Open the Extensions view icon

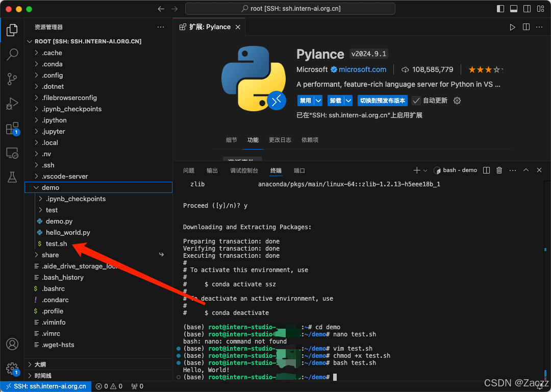click(12, 129)
